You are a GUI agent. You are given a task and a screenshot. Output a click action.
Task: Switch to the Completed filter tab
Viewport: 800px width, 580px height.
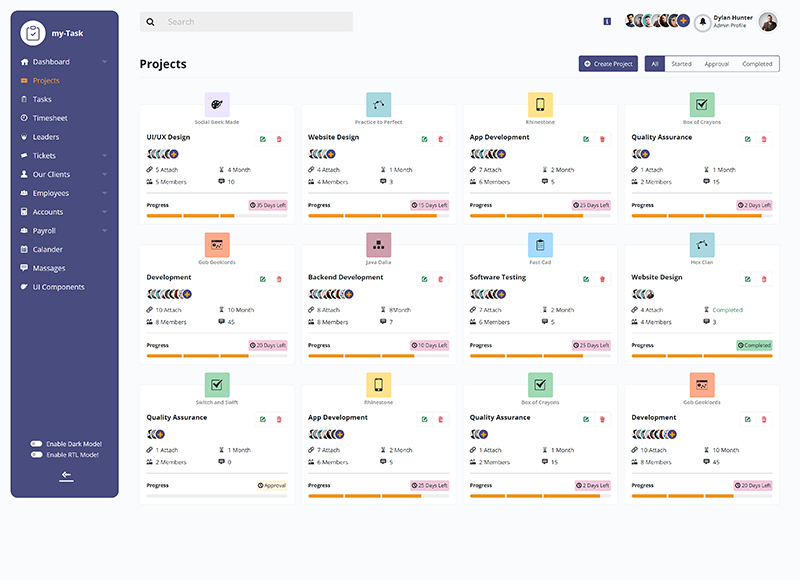click(757, 64)
